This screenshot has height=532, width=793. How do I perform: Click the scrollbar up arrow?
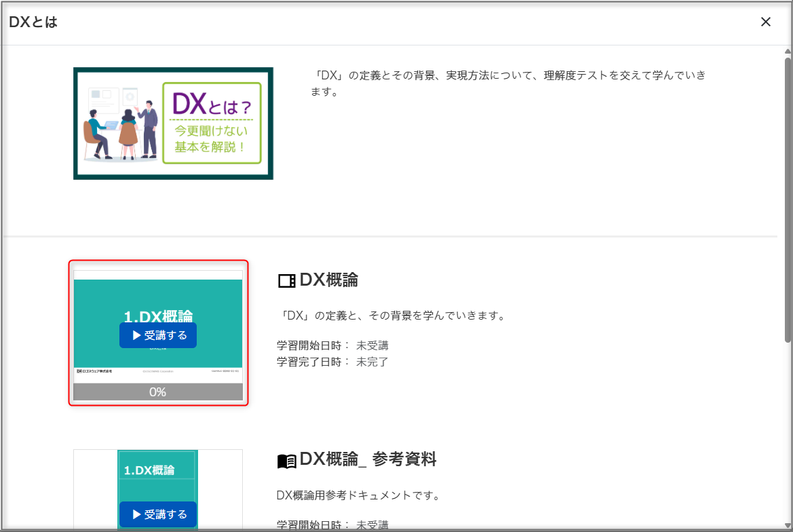pos(788,51)
